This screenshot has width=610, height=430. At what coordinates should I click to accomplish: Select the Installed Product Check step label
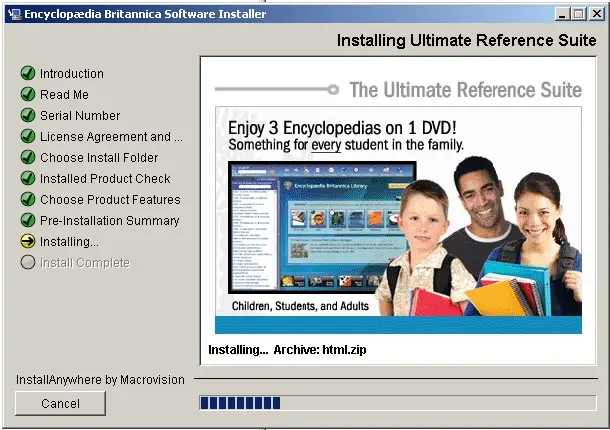[x=105, y=179]
